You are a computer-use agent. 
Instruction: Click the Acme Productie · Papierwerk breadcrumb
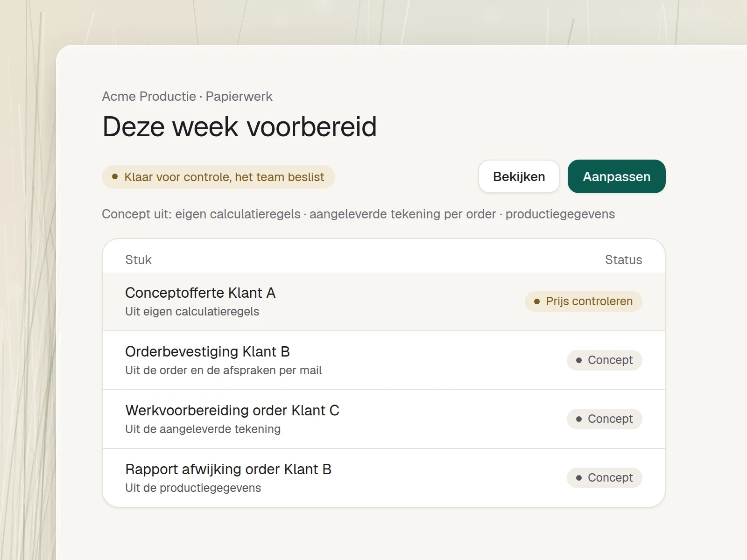coord(187,97)
